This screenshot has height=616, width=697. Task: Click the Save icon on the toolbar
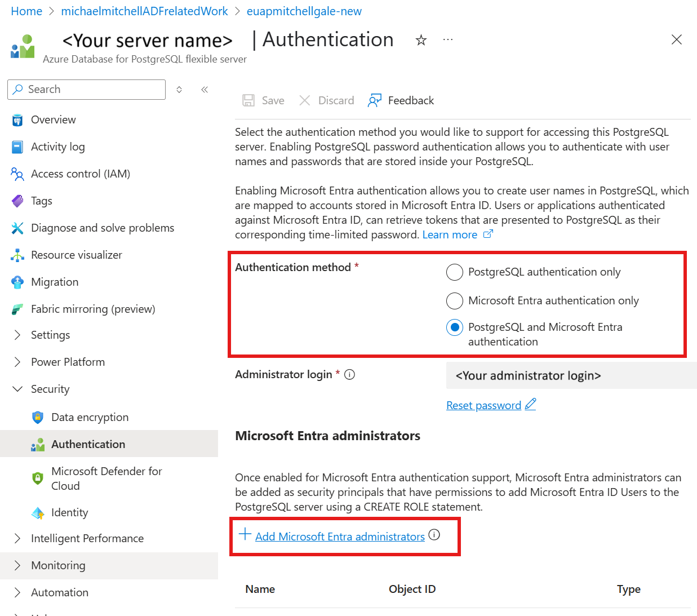pos(248,100)
